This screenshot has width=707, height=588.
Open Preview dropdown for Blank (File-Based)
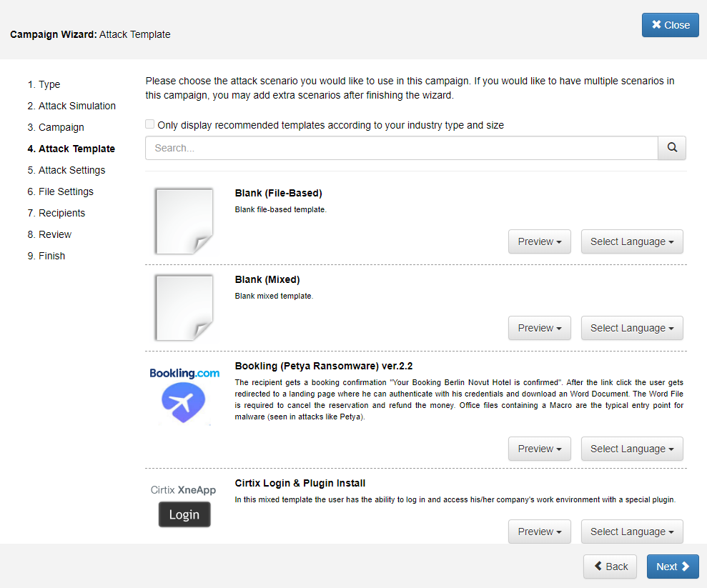(539, 241)
